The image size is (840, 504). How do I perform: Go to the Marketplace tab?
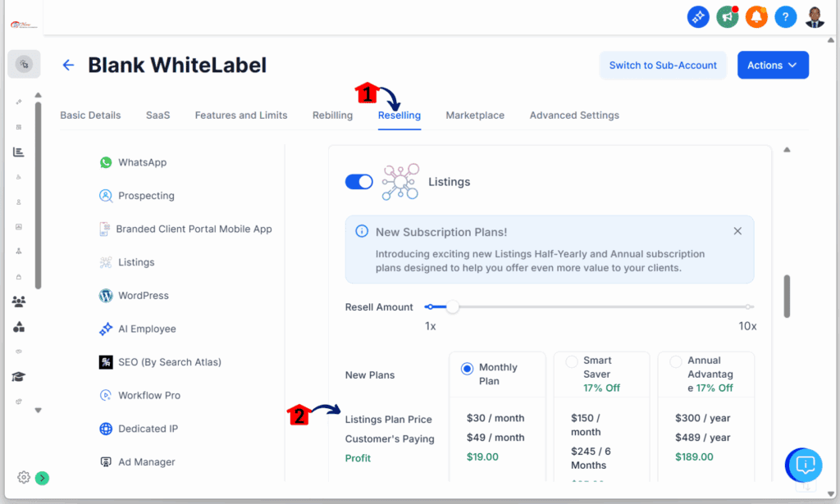click(475, 115)
